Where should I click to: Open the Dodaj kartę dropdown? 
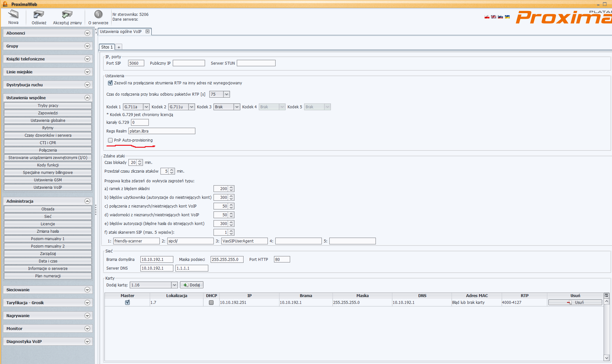175,285
